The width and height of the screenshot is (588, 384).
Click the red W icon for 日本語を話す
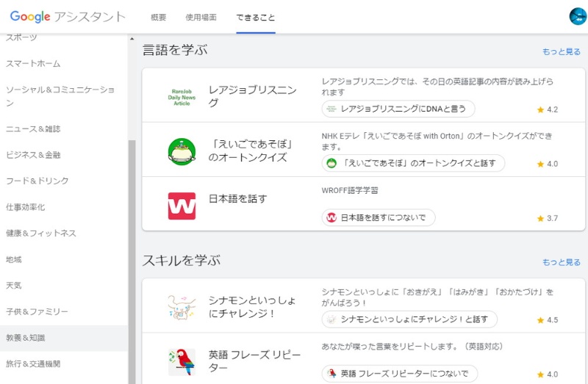coord(182,206)
